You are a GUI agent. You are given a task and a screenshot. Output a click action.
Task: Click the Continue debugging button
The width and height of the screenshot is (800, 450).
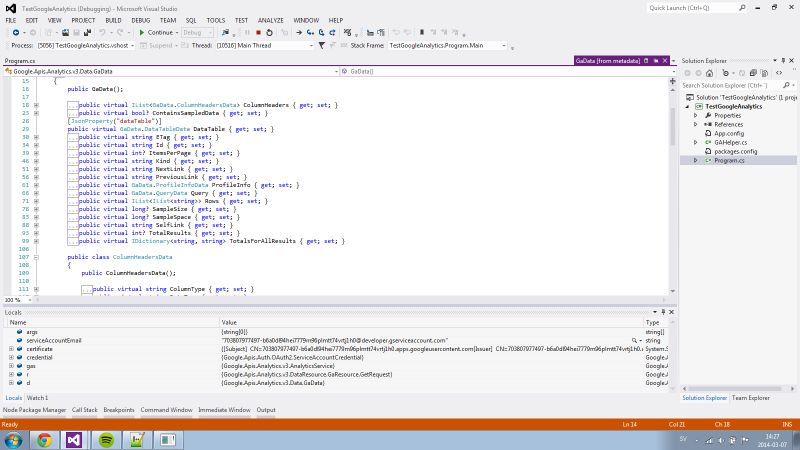[156, 33]
